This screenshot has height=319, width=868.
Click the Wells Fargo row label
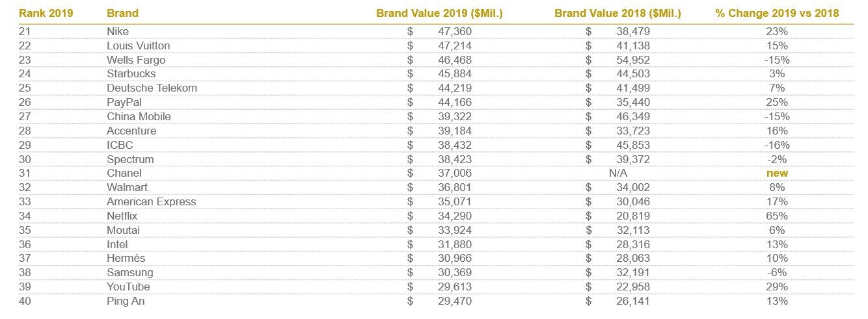136,60
